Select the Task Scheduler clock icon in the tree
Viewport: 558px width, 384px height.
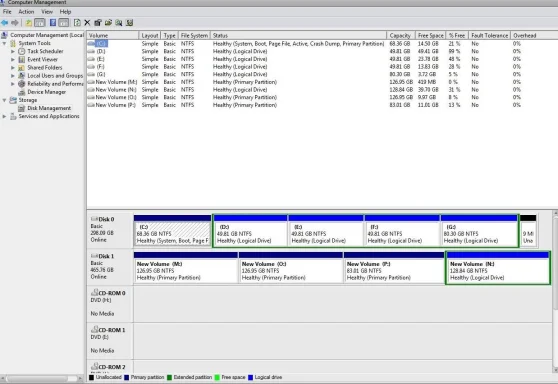pyautogui.click(x=22, y=51)
